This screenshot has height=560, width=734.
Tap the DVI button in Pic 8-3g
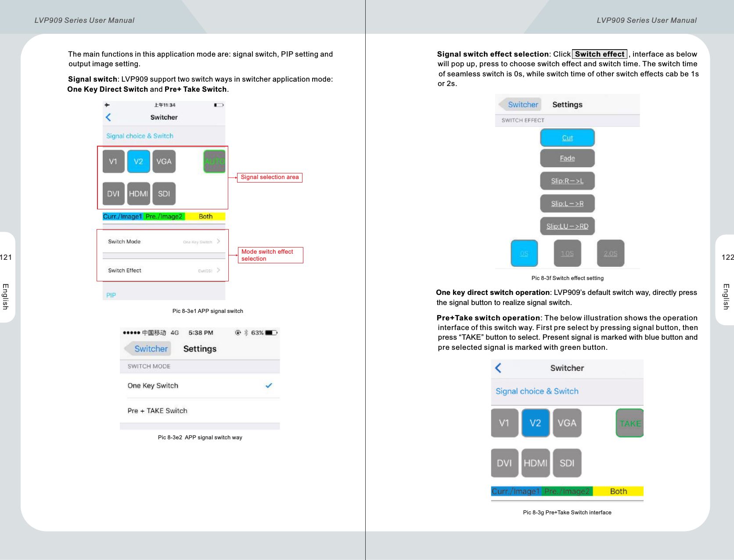(x=504, y=463)
